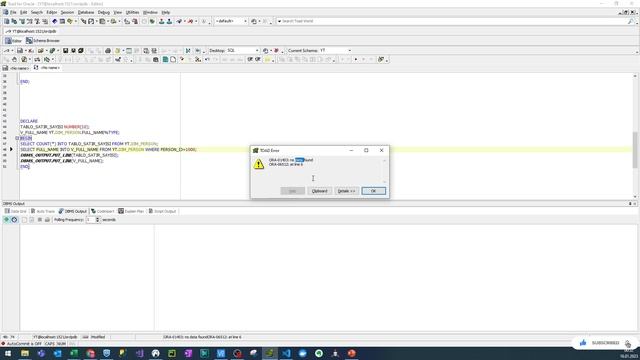Click the print icon in DBMS Output toolbar

click(x=47, y=220)
